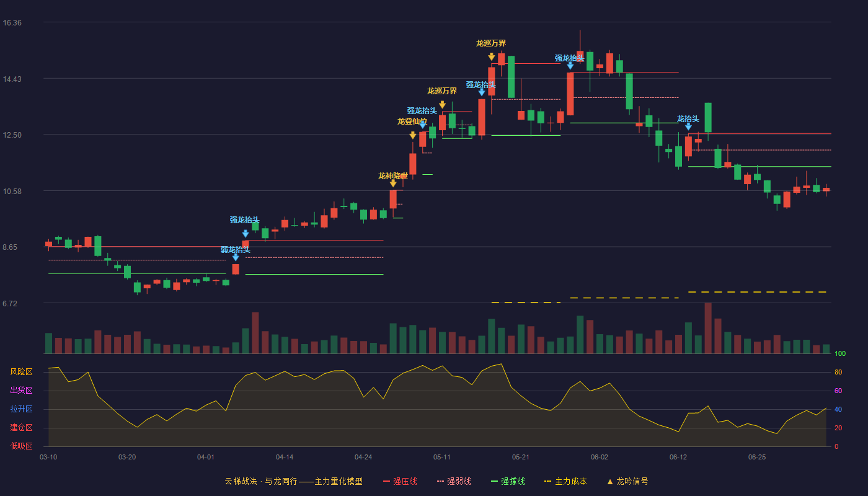
Task: Toggle the 强压线 legend entry
Action: (400, 481)
